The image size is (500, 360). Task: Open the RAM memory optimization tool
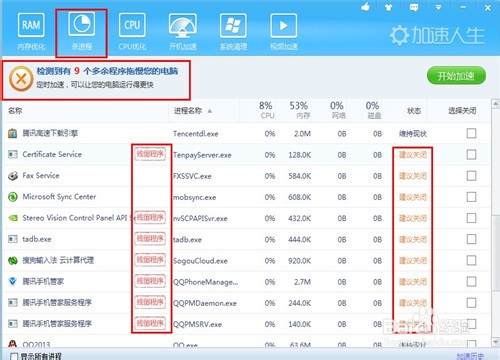point(31,32)
